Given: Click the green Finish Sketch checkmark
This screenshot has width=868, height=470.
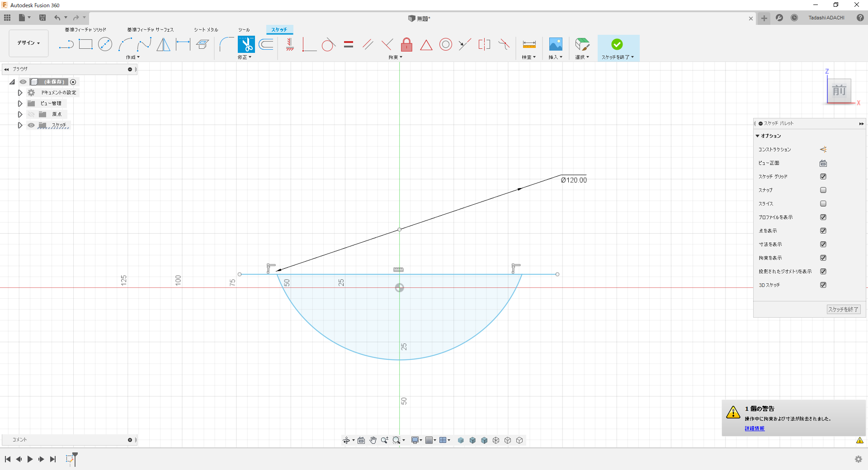Looking at the screenshot, I should click(x=617, y=44).
